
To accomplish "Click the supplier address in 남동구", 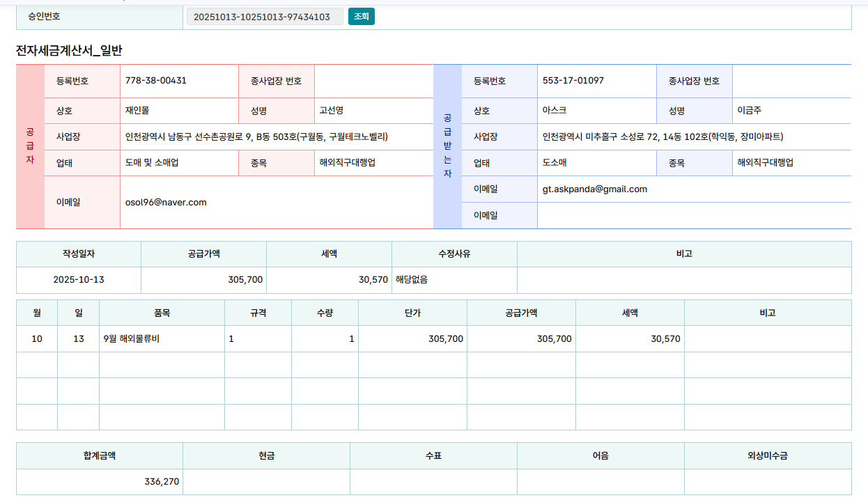I will point(256,137).
